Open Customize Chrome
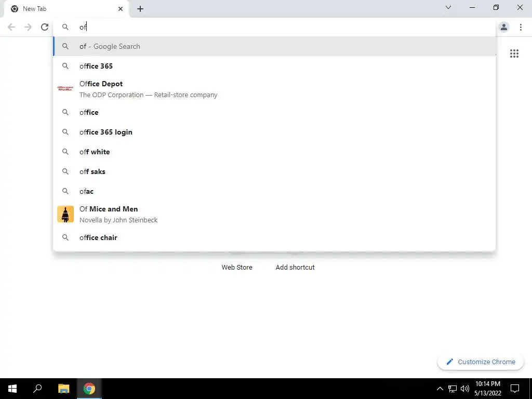 (x=480, y=362)
